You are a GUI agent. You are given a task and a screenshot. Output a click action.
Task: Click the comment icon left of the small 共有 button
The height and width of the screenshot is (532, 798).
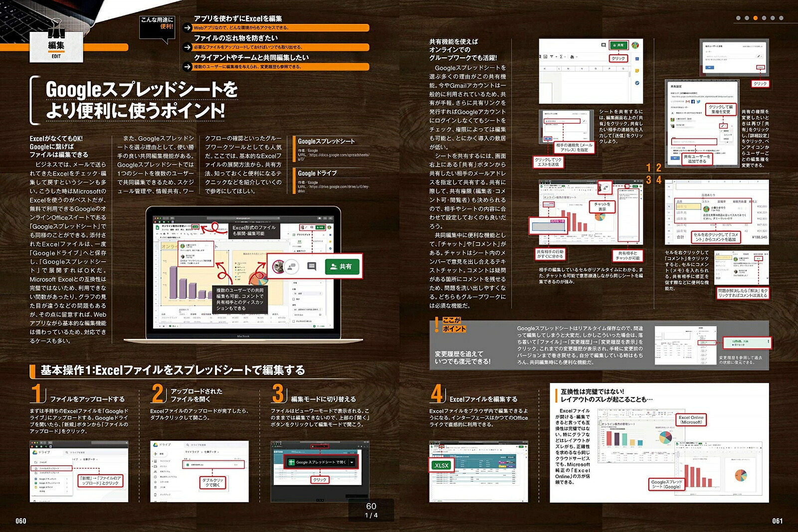point(603,45)
